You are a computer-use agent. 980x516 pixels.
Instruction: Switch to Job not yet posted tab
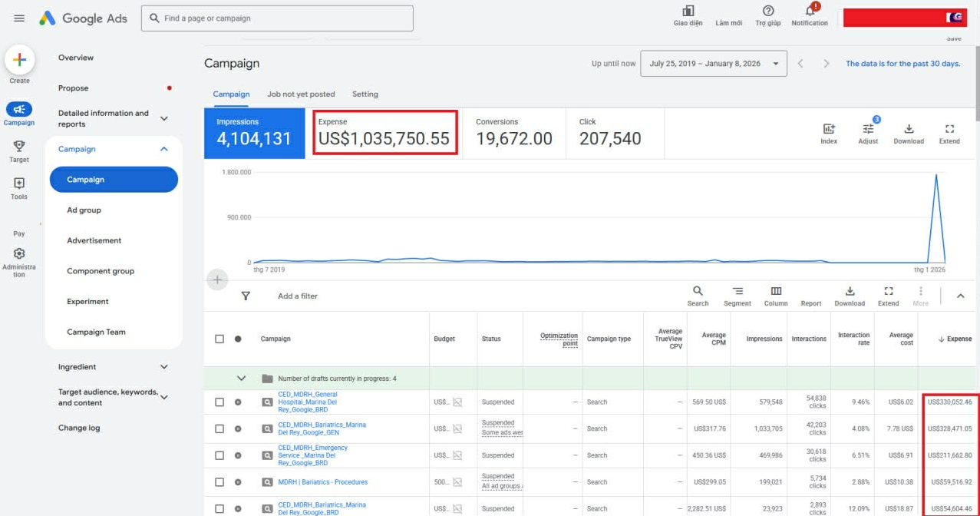(301, 94)
